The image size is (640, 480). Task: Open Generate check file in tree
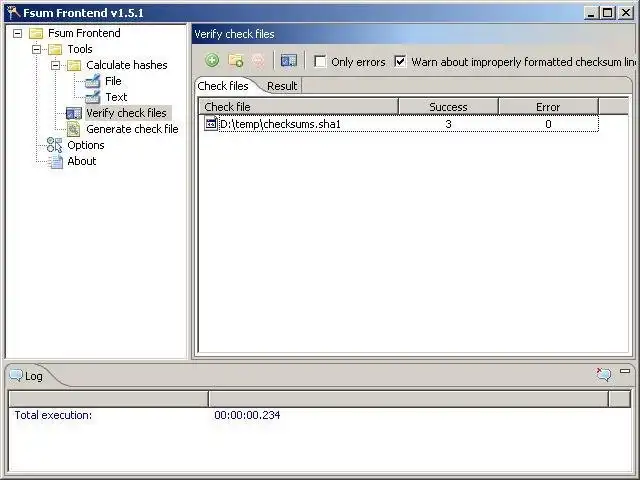click(x=132, y=129)
